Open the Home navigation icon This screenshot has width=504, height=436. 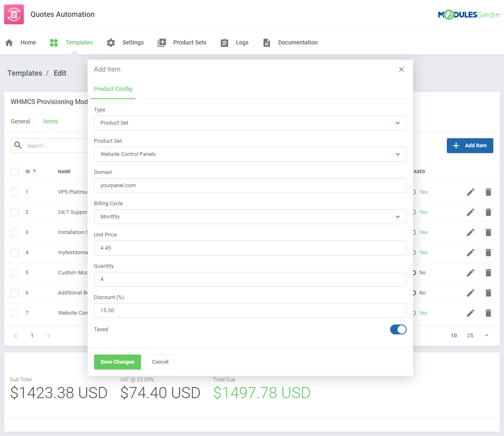9,42
